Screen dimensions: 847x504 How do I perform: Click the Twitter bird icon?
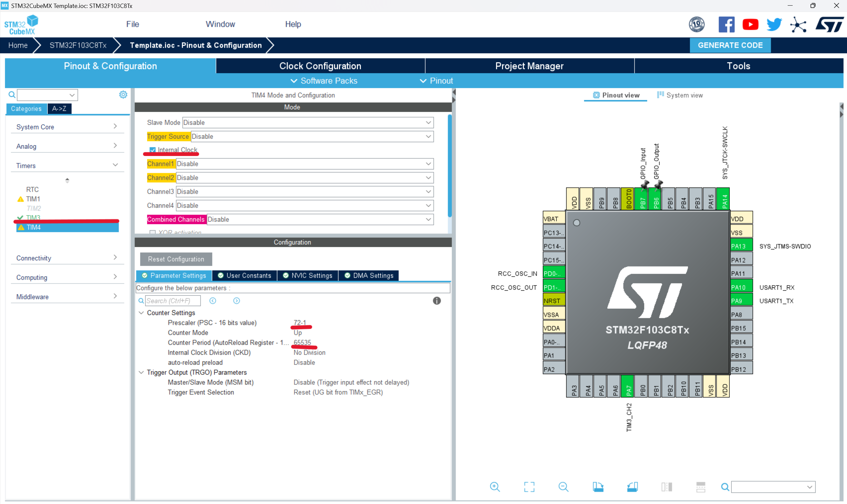pos(774,25)
